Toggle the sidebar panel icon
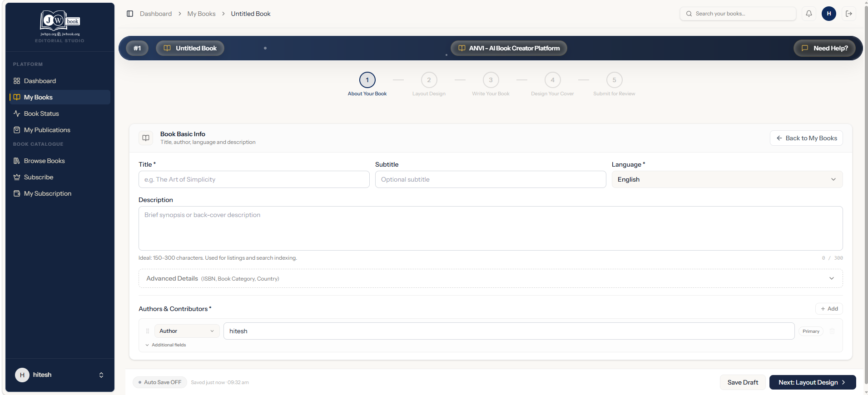This screenshot has height=395, width=868. pyautogui.click(x=130, y=14)
